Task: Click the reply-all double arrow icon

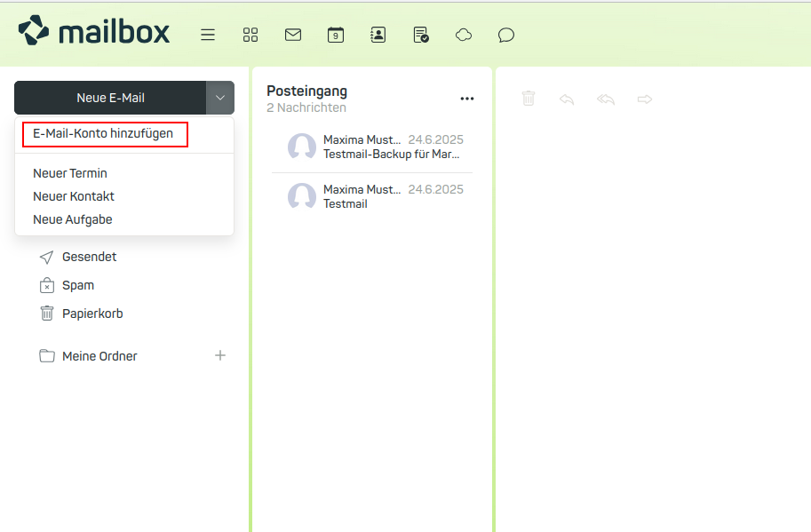Action: (606, 99)
